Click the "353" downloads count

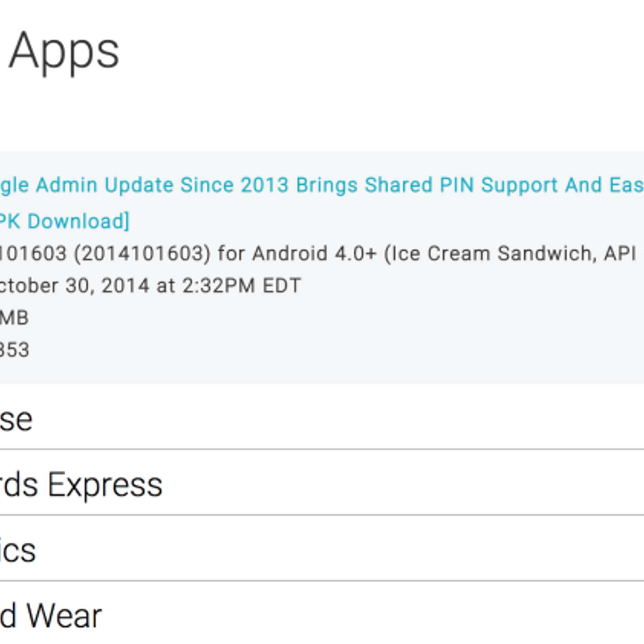(x=14, y=350)
